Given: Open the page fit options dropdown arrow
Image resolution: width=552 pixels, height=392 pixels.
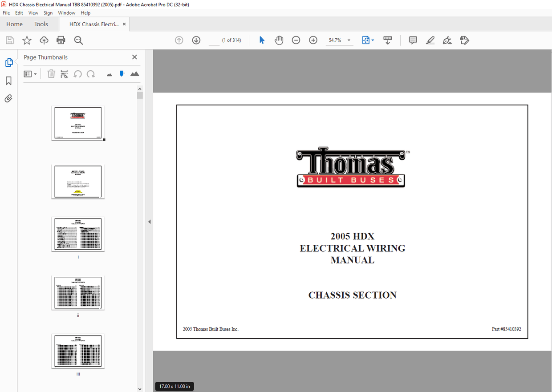Looking at the screenshot, I should point(372,40).
